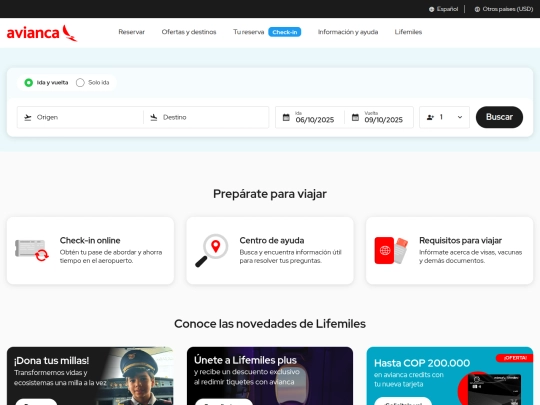Click the departing plane icon in Origen
The width and height of the screenshot is (540, 405).
[x=28, y=117]
